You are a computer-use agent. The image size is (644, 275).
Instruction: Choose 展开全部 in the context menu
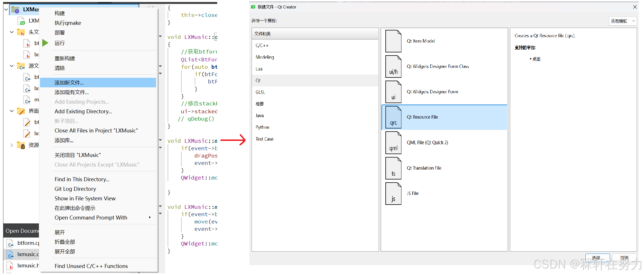(65, 252)
